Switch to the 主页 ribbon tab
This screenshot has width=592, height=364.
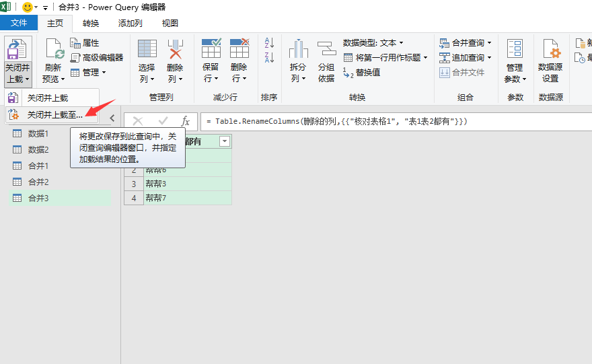(55, 24)
